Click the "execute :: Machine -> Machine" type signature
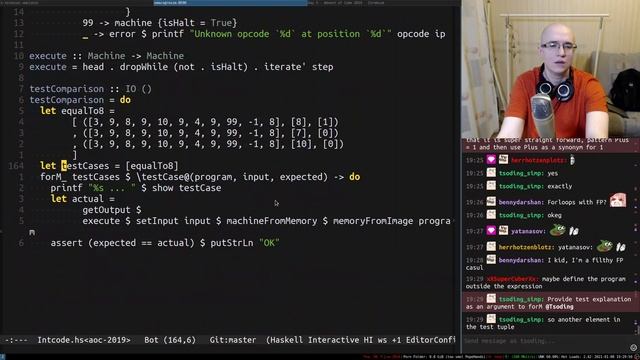Screen dimensions: 640x360 tap(106, 56)
